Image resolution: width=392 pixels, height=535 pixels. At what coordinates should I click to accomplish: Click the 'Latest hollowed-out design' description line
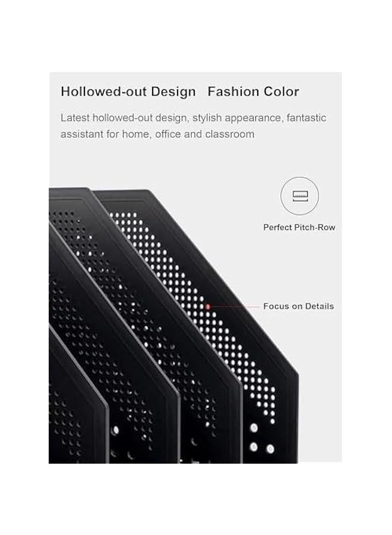(193, 118)
